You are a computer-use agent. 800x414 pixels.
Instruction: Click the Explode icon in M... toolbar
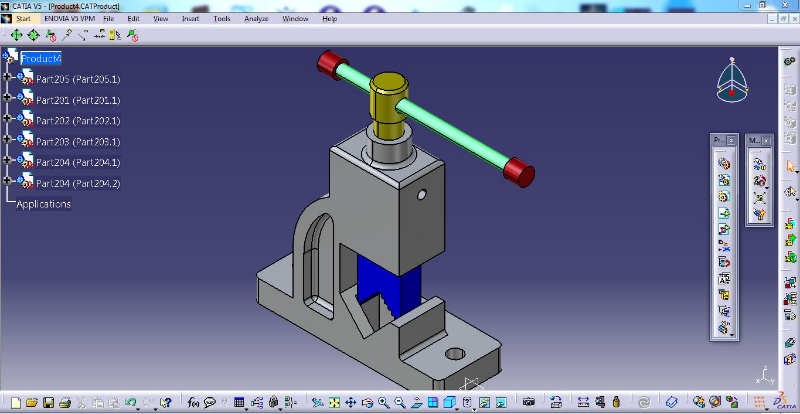[760, 197]
